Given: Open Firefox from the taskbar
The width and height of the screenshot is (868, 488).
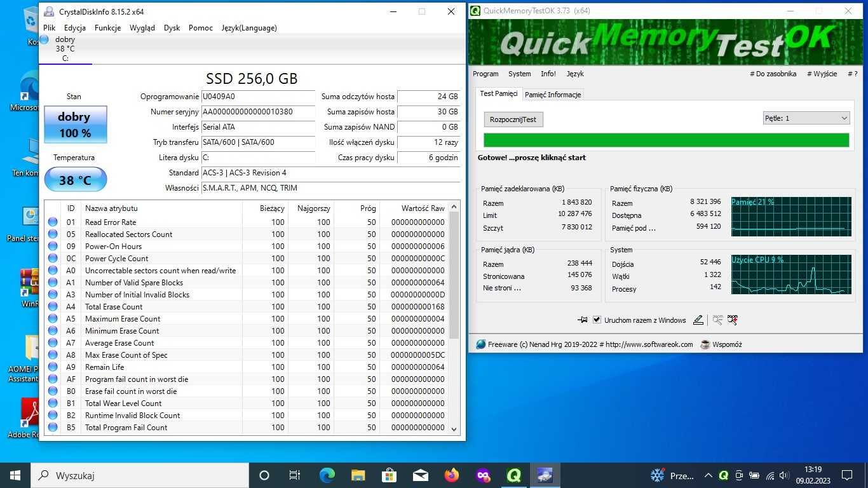Looking at the screenshot, I should point(451,475).
